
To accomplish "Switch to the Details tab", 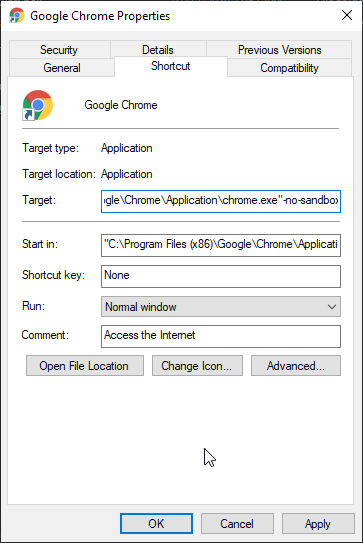I will coord(158,50).
